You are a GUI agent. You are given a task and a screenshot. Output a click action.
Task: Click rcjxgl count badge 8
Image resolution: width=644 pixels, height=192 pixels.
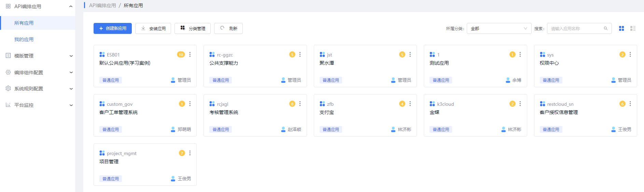coord(292,104)
